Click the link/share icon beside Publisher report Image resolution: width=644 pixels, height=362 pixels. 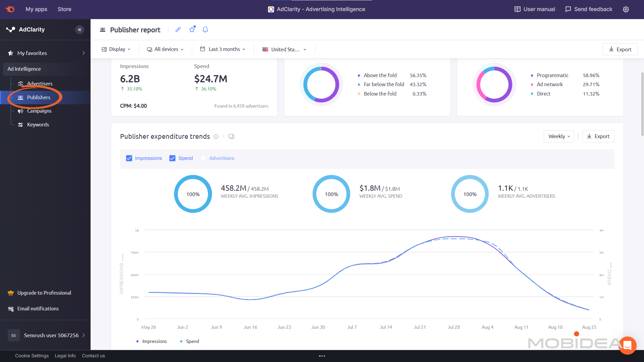click(x=178, y=29)
